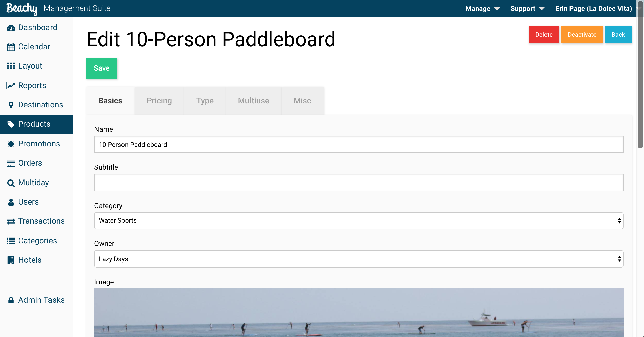The image size is (644, 337).
Task: Open the Category dropdown showing Water Sports
Action: 359,221
